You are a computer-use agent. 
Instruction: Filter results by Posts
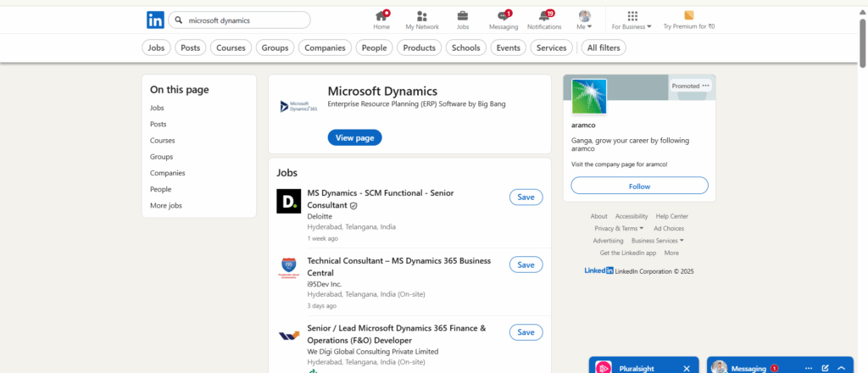191,48
